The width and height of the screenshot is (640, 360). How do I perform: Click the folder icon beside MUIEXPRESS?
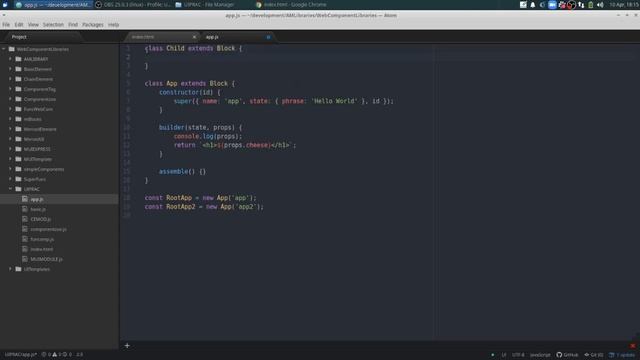pyautogui.click(x=18, y=149)
